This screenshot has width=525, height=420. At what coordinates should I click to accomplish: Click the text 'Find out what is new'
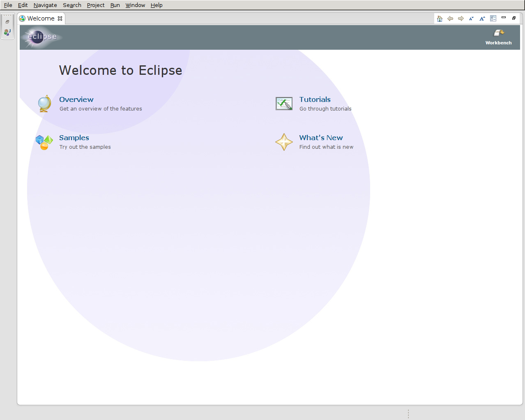click(326, 147)
